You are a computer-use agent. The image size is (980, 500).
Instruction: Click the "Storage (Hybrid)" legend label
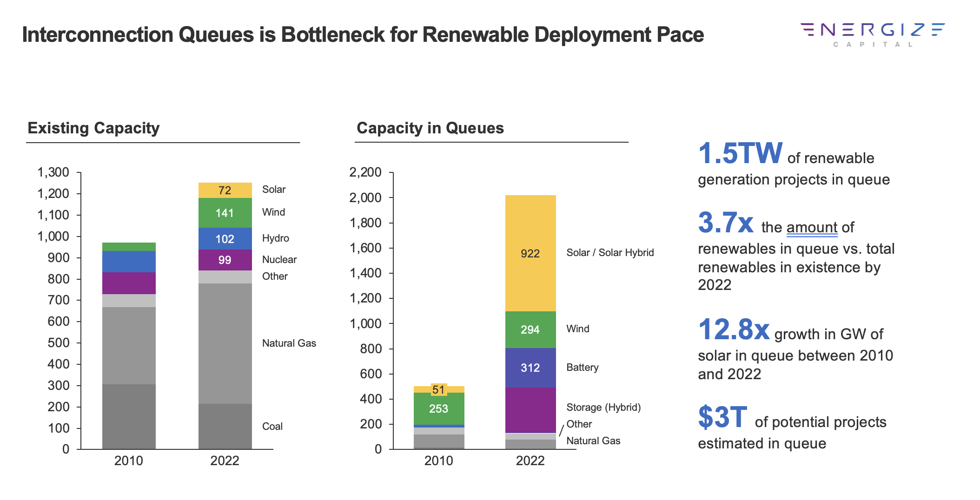pos(603,407)
